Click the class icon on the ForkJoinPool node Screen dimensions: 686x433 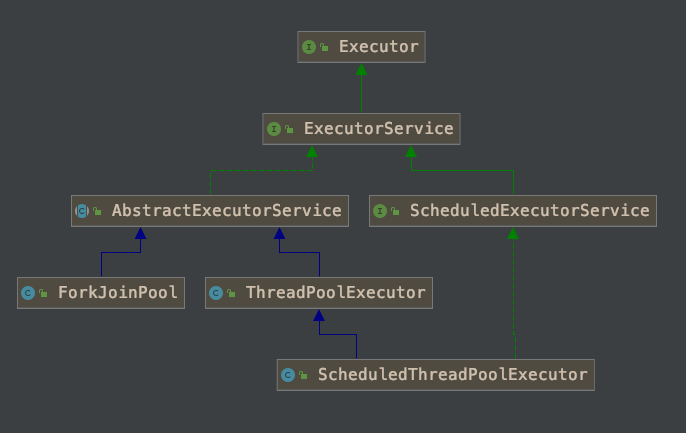tap(28, 293)
